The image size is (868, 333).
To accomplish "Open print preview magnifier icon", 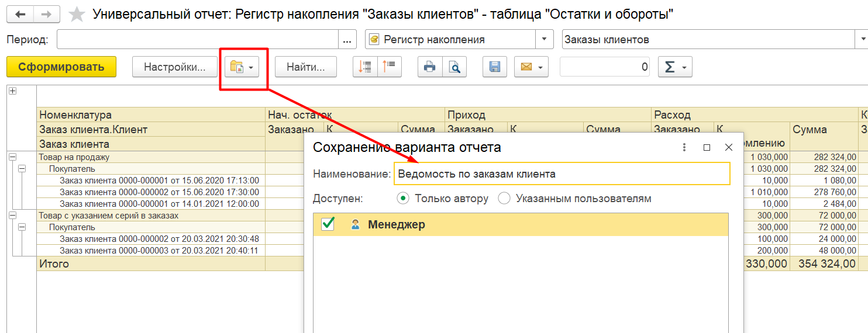I will [454, 67].
